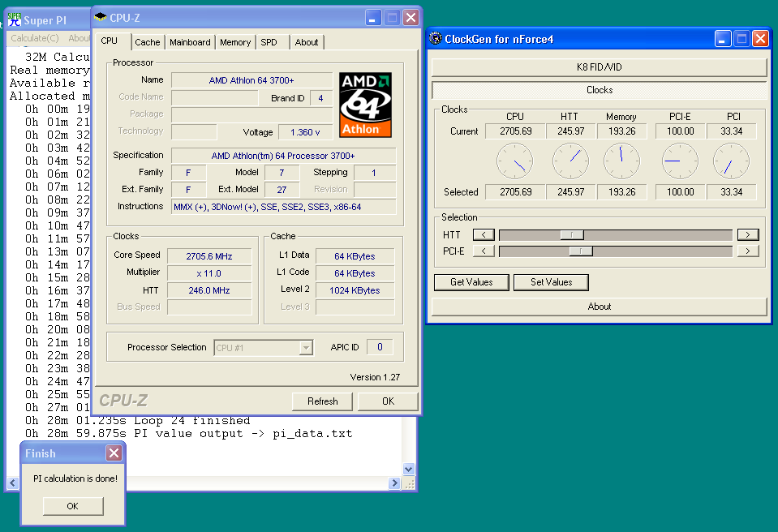Open the About tab in CPU-Z
Viewport: 778px width, 532px height.
(307, 42)
